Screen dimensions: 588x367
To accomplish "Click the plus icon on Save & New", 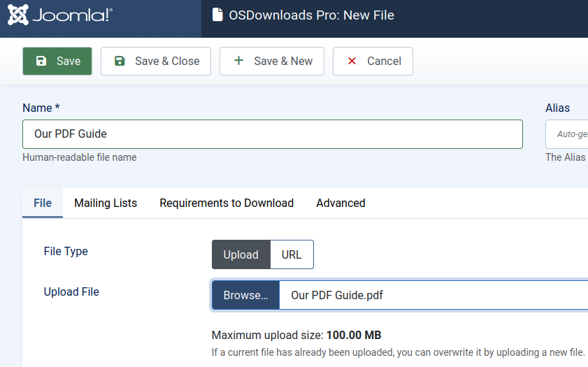I will tap(239, 61).
